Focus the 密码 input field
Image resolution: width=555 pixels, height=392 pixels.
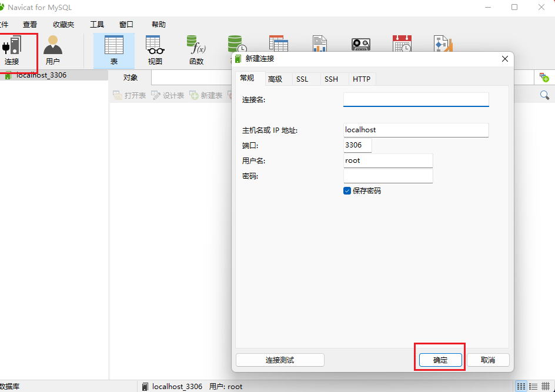388,176
